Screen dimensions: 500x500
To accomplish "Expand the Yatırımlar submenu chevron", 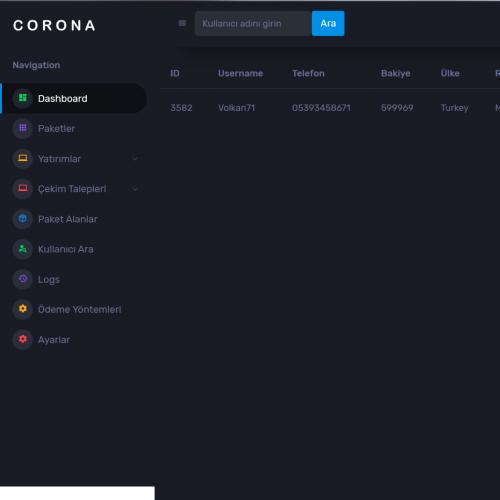I will (135, 159).
